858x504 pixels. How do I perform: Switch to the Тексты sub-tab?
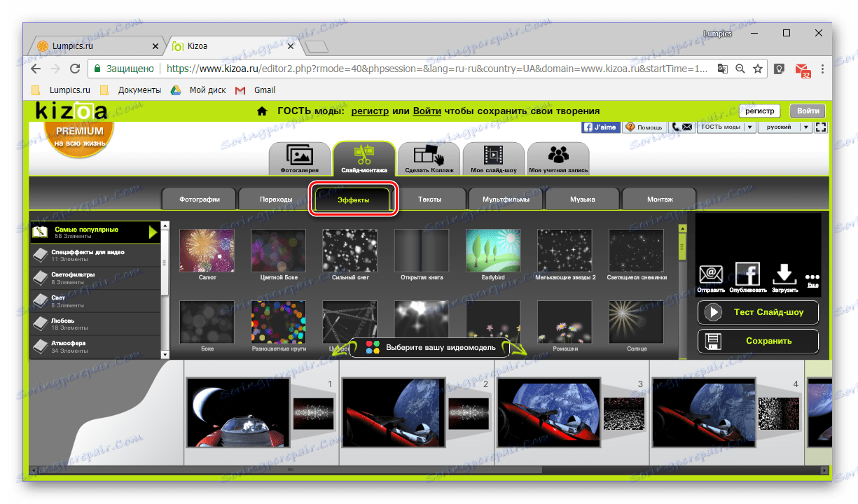(x=429, y=199)
